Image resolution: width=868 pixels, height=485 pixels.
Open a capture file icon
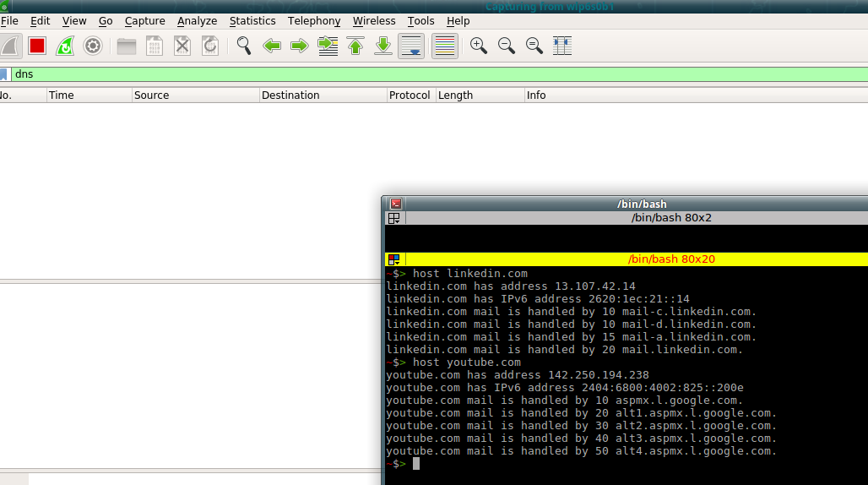(126, 46)
